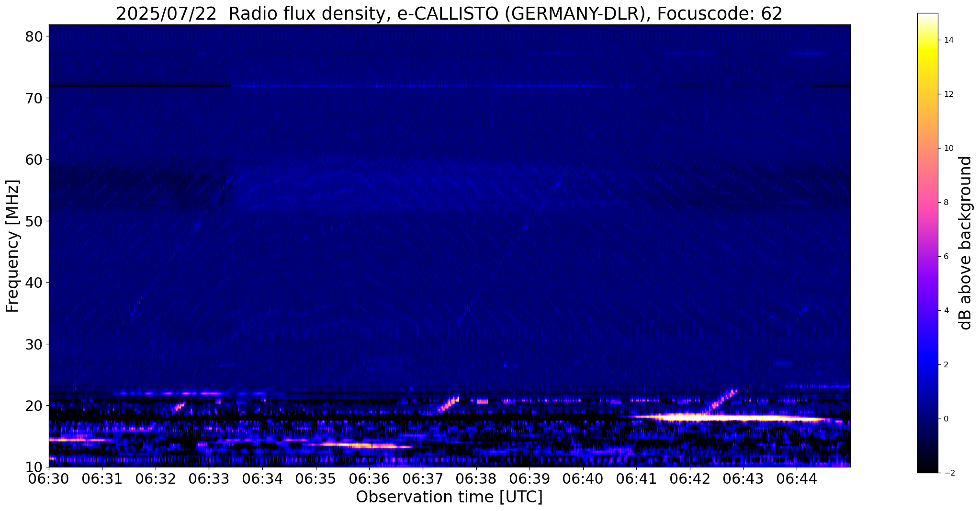This screenshot has width=980, height=511.
Task: Select the 06:35 time axis tick label
Action: (316, 479)
